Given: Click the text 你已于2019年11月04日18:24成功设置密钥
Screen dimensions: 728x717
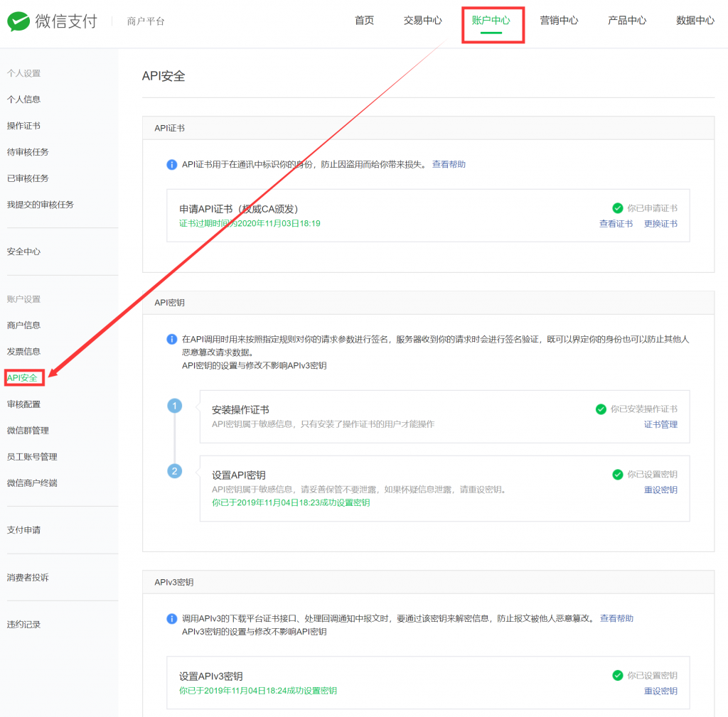Looking at the screenshot, I should click(x=258, y=691).
